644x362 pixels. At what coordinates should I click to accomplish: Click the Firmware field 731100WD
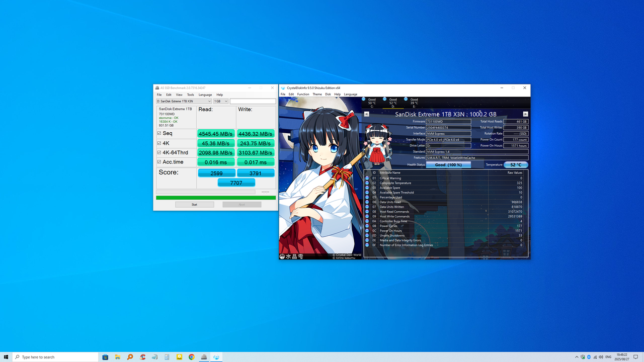tap(448, 122)
